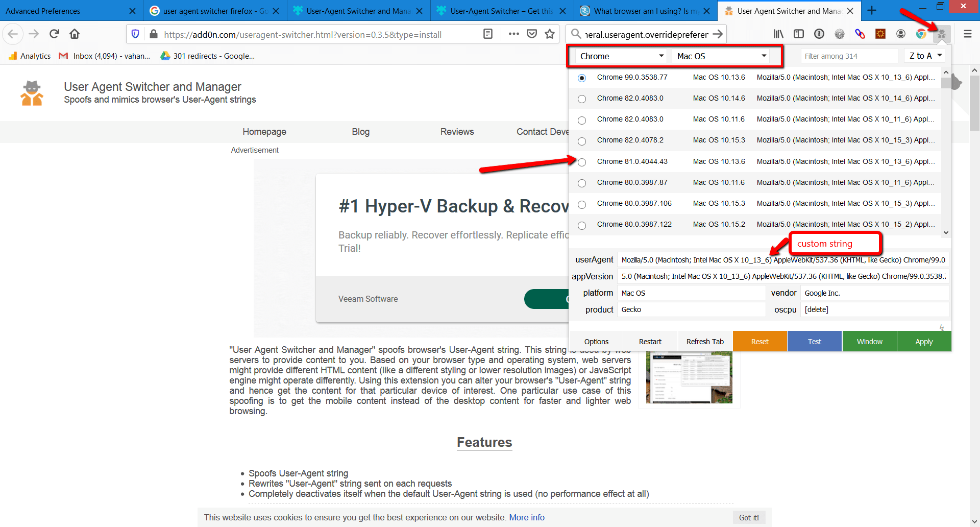Image resolution: width=980 pixels, height=527 pixels.
Task: Open a new tab with plus button
Action: (x=872, y=11)
